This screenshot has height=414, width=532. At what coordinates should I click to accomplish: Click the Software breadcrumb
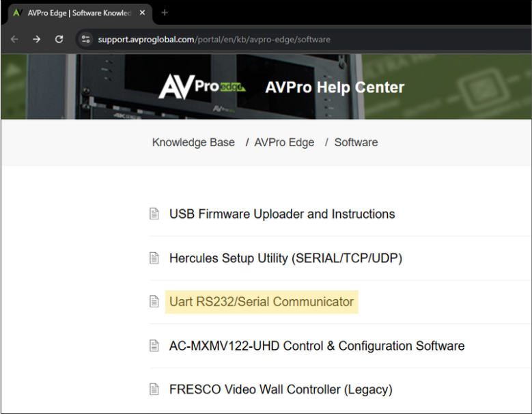(x=356, y=142)
